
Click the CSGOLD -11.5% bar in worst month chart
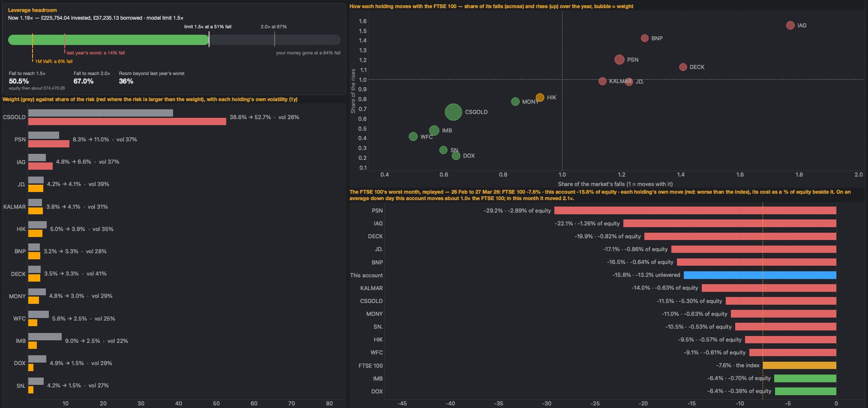(x=781, y=301)
